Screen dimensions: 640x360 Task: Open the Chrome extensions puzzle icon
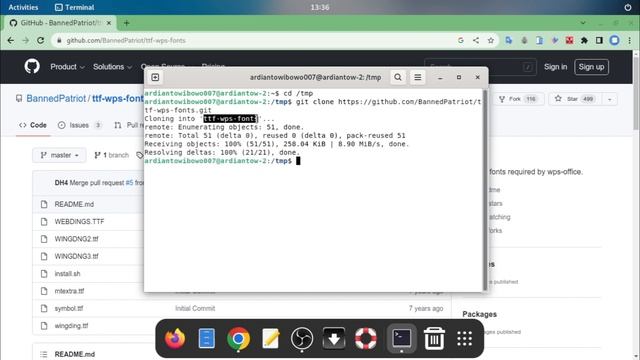coord(584,40)
